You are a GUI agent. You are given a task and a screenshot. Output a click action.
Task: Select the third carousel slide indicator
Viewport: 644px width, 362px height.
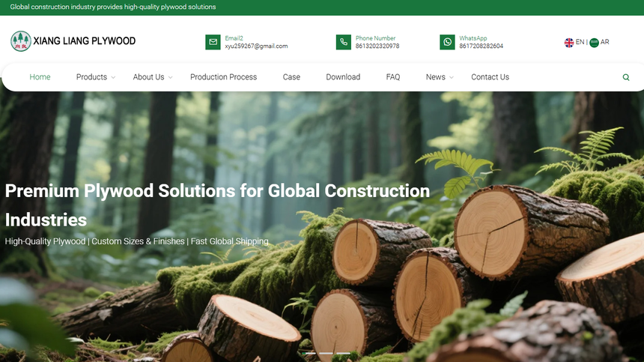click(344, 353)
